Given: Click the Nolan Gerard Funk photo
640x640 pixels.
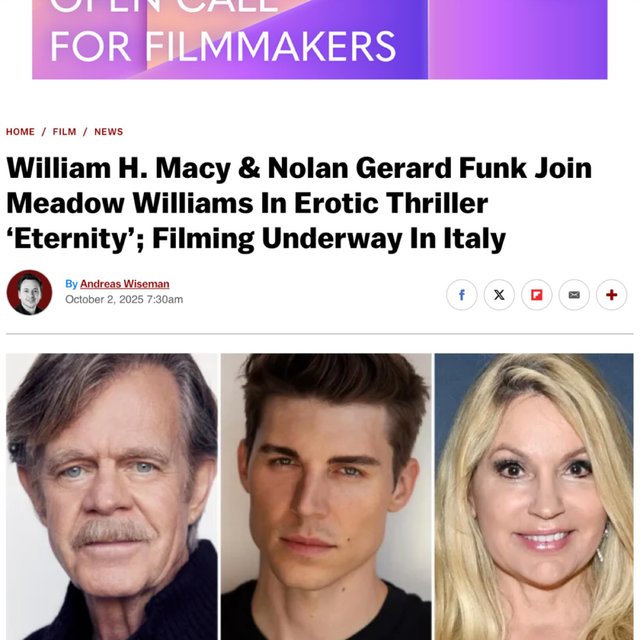Looking at the screenshot, I should (x=326, y=496).
